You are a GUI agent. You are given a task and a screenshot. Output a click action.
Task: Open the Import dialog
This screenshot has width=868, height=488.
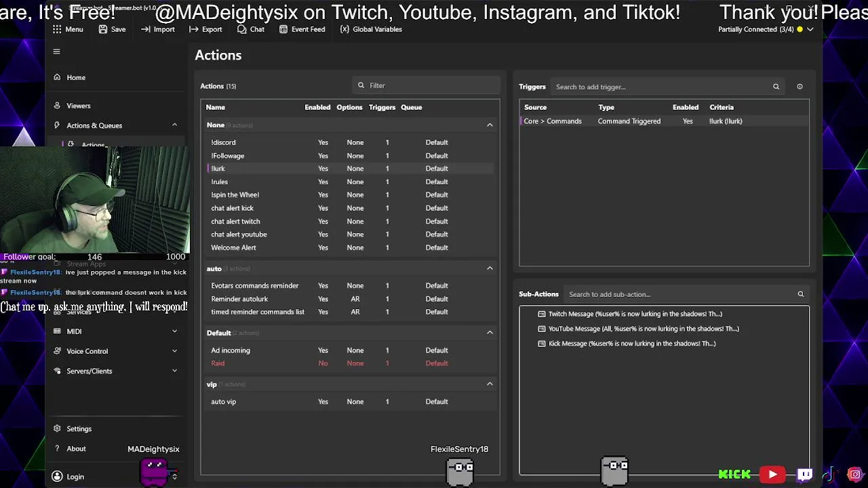[158, 29]
